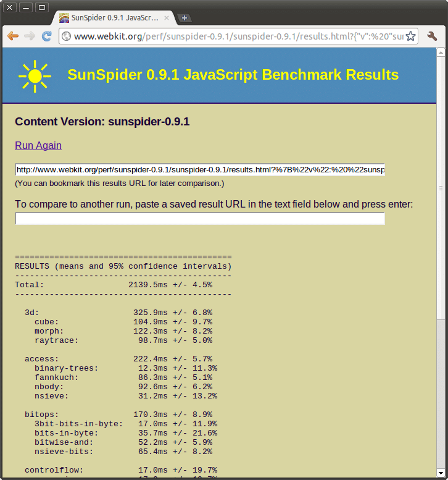Click the bookmark results URL hint text
The height and width of the screenshot is (480, 448).
coord(120,183)
